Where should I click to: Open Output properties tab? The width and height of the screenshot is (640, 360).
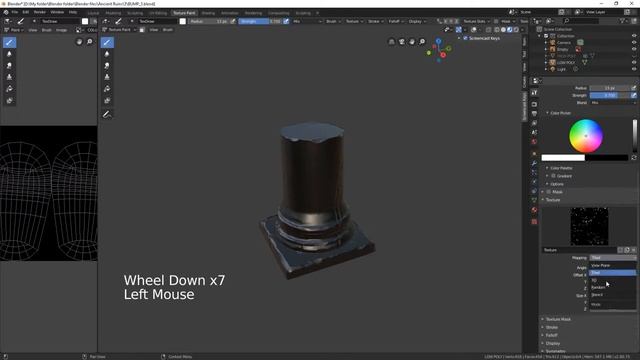click(x=534, y=113)
